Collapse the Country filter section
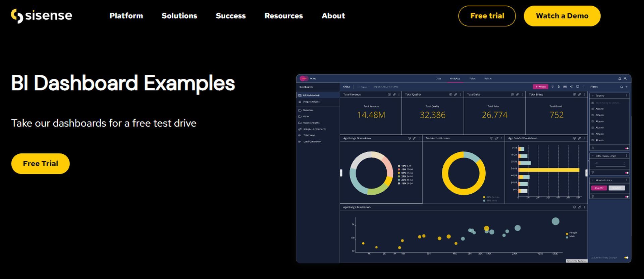 pos(593,96)
